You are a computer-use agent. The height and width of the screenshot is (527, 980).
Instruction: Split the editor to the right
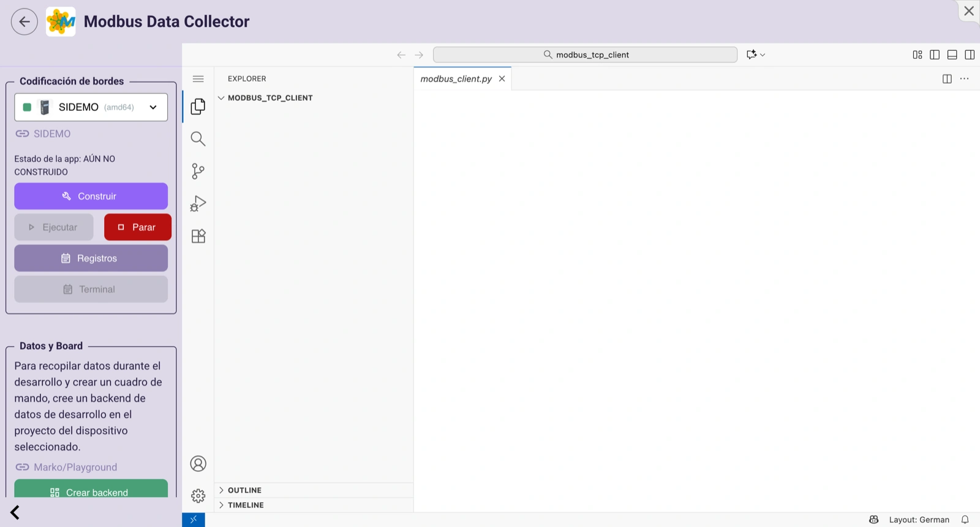[947, 79]
